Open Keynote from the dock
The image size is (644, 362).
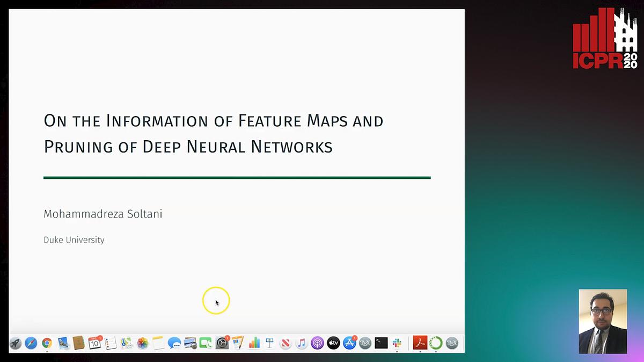pos(268,343)
